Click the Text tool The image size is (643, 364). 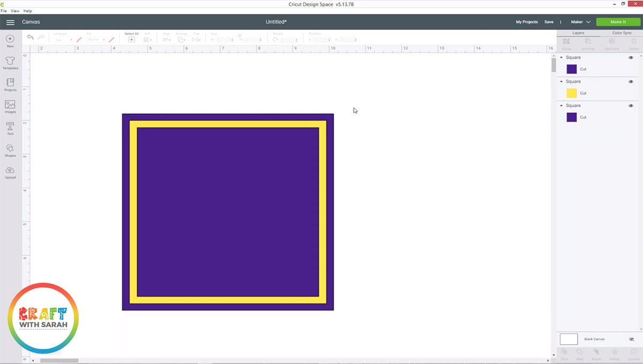click(10, 127)
